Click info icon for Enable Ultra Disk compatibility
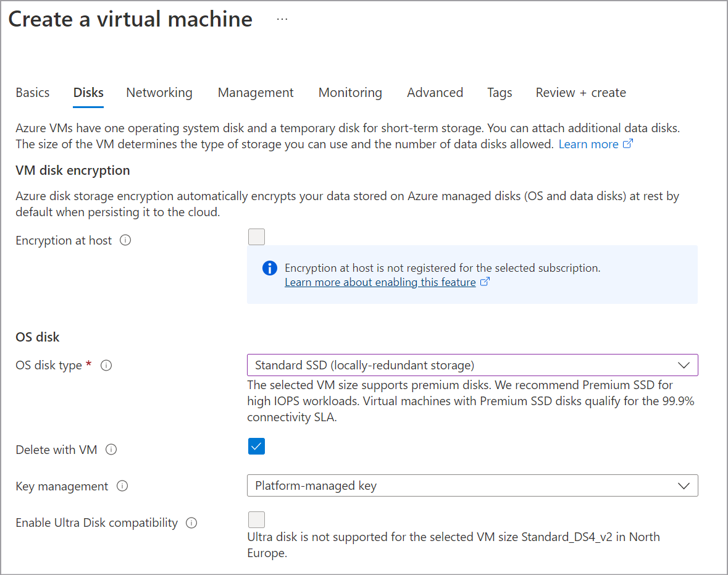 coord(191,523)
